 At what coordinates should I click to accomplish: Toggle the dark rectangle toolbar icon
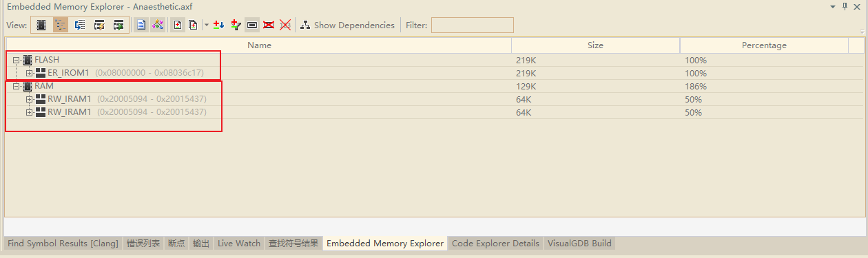pos(252,25)
